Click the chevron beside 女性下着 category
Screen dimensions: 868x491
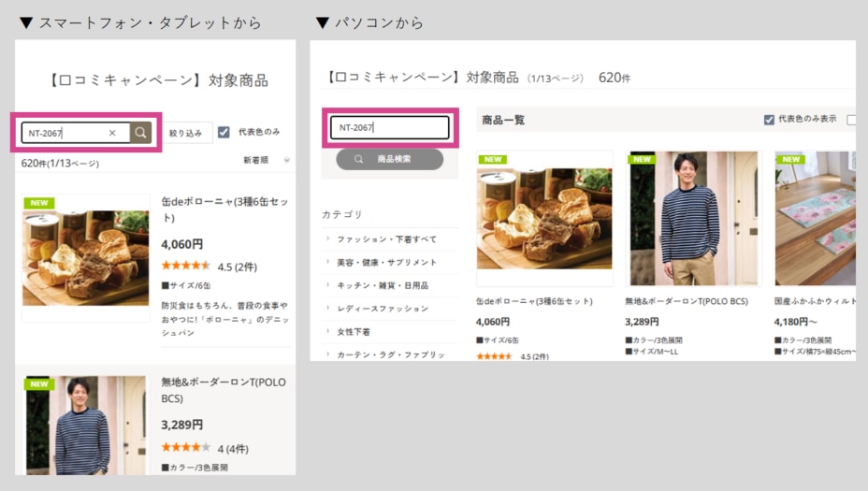[x=328, y=331]
